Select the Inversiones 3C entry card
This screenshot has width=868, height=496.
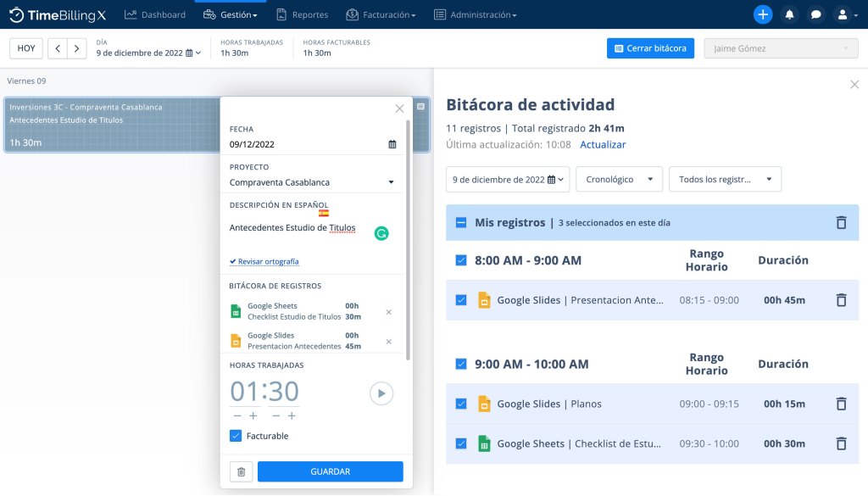(111, 125)
